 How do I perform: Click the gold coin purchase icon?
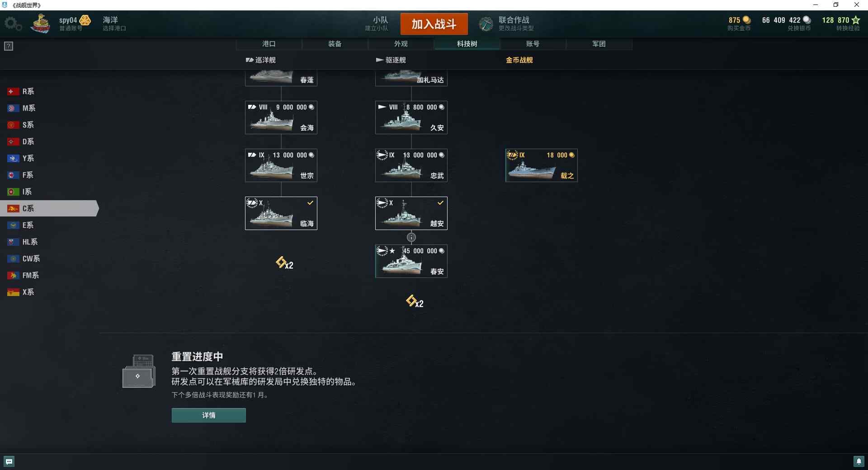(x=747, y=20)
